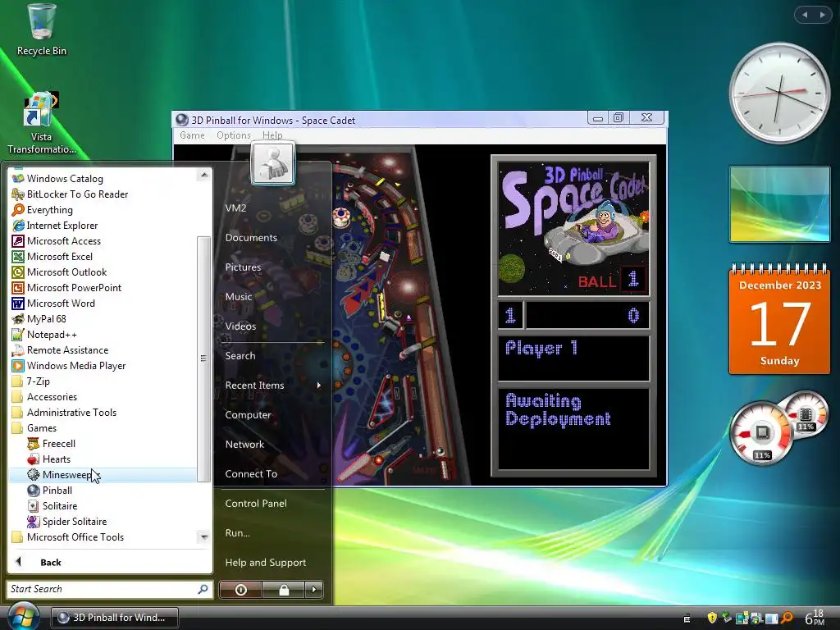The width and height of the screenshot is (840, 630).
Task: Open Search from the Start menu
Action: tap(240, 355)
